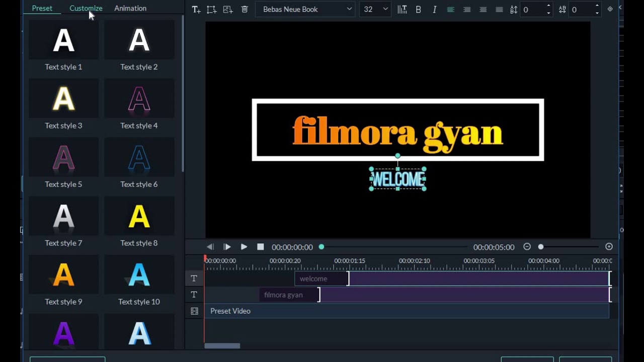Click the outlined play button

click(x=227, y=247)
